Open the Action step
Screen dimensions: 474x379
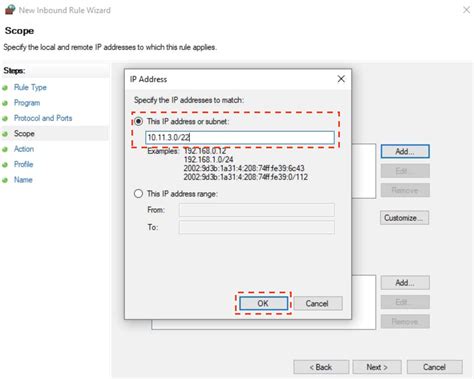24,149
